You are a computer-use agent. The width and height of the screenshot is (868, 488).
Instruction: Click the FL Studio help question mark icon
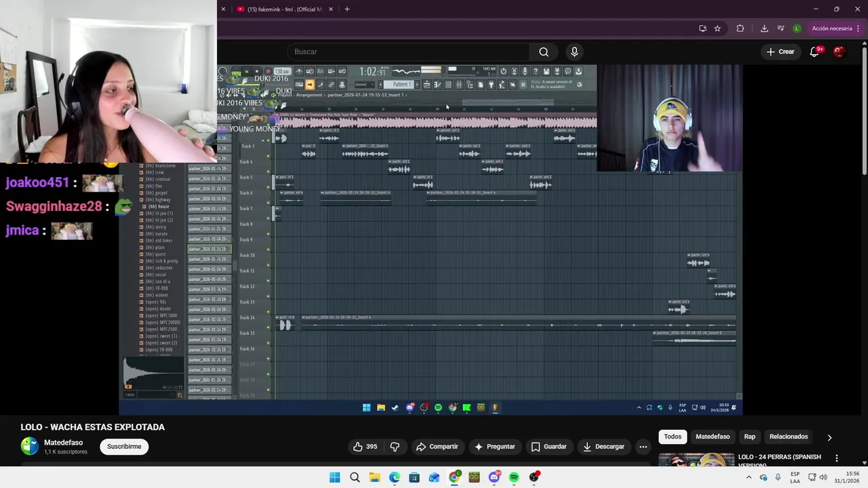pos(535,70)
